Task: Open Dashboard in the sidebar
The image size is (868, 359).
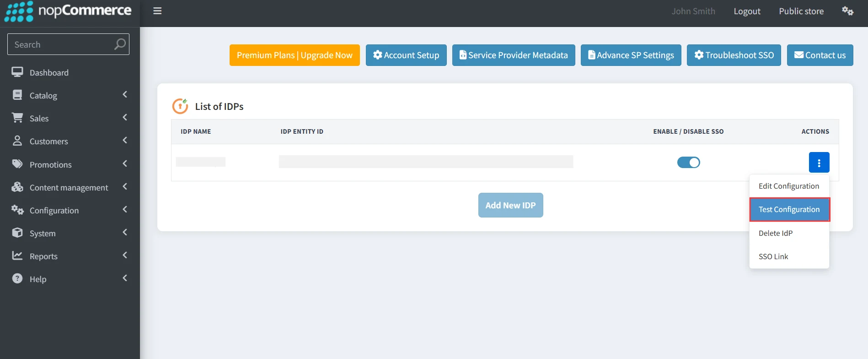Action: pyautogui.click(x=49, y=72)
